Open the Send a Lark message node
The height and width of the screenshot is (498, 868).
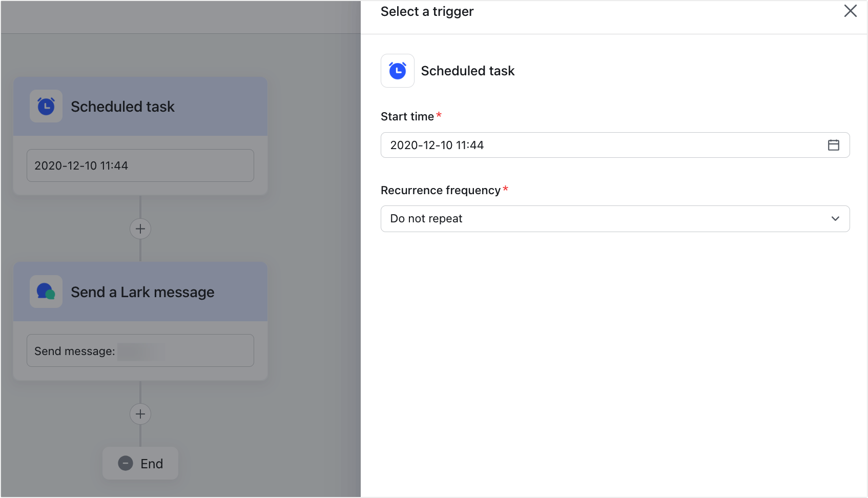[142, 292]
